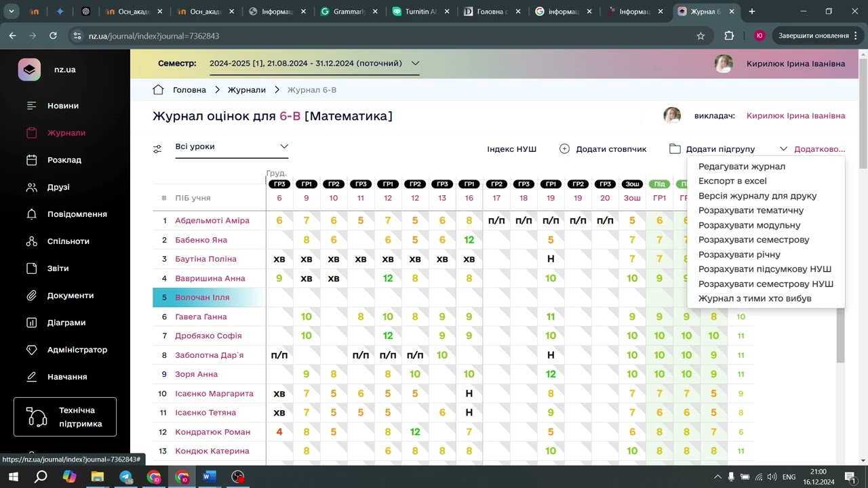Viewport: 868px width, 488px height.
Task: Switch to the Turnitin browser tab
Action: point(421,12)
